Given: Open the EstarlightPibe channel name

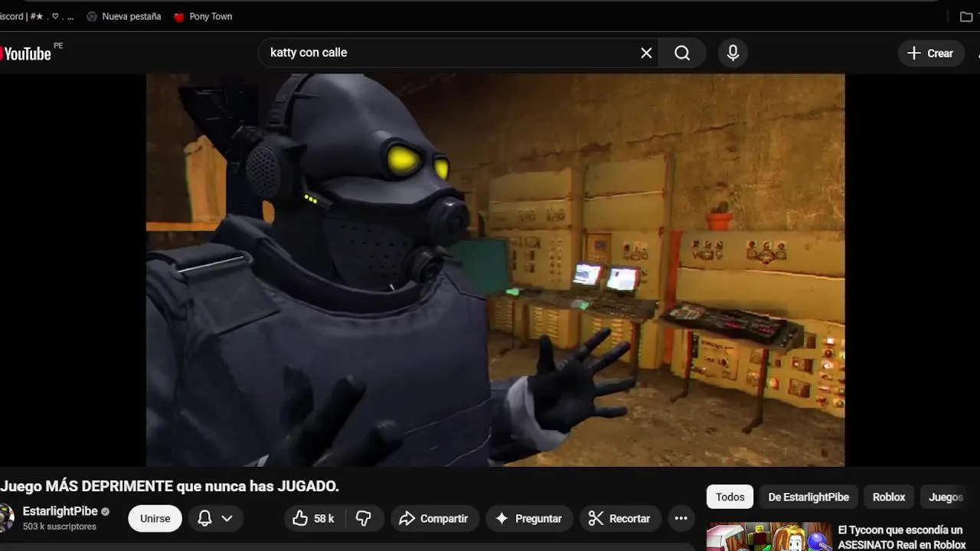Looking at the screenshot, I should (60, 511).
